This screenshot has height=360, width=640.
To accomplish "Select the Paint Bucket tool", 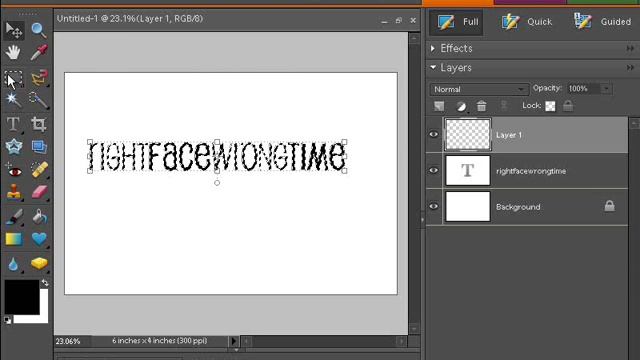I will (39, 217).
